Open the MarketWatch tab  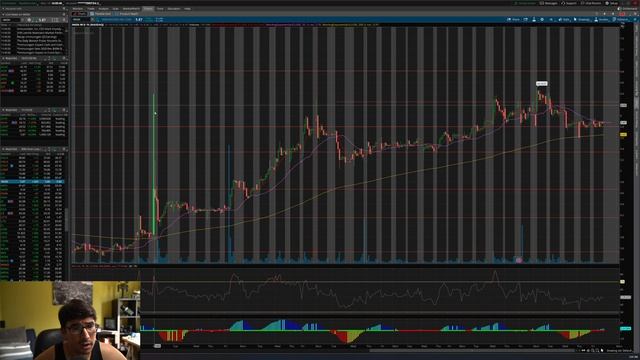[x=131, y=9]
